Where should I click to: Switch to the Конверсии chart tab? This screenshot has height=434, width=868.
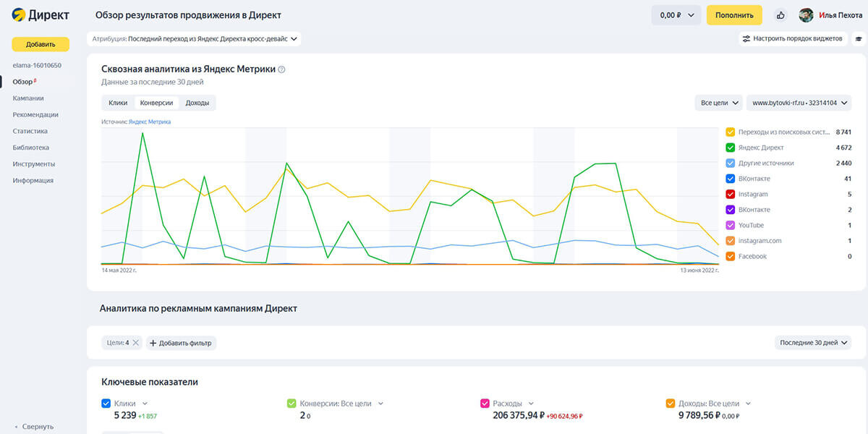(x=156, y=103)
